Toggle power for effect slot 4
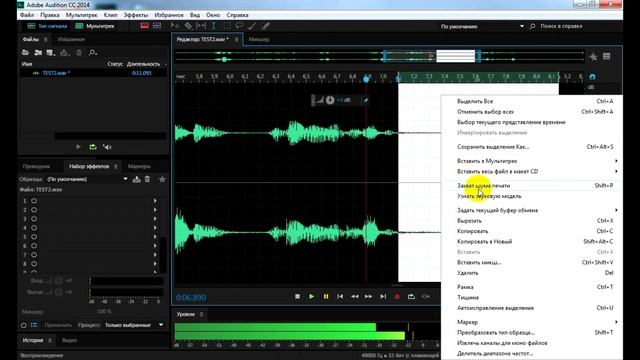Image resolution: width=640 pixels, height=360 pixels. pyautogui.click(x=34, y=228)
